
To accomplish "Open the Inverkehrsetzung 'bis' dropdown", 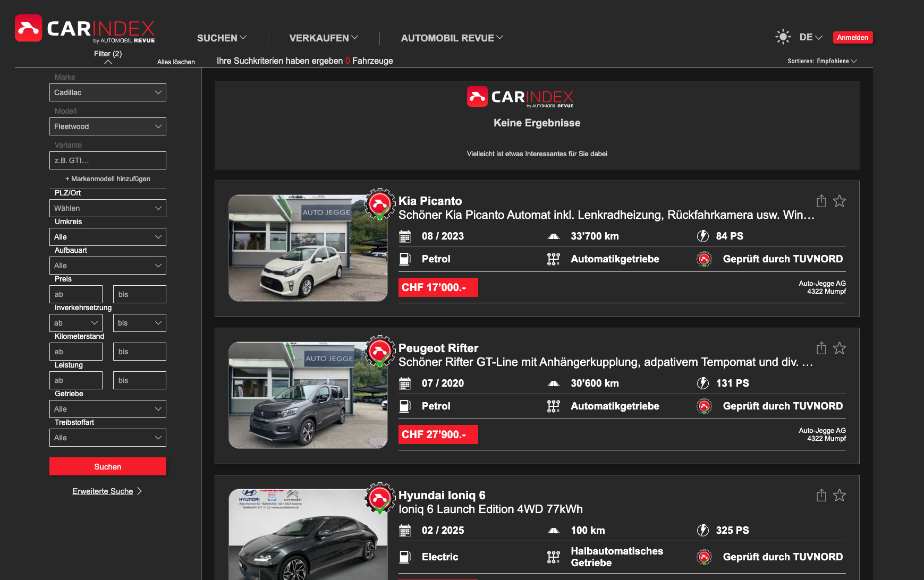I will 140,323.
